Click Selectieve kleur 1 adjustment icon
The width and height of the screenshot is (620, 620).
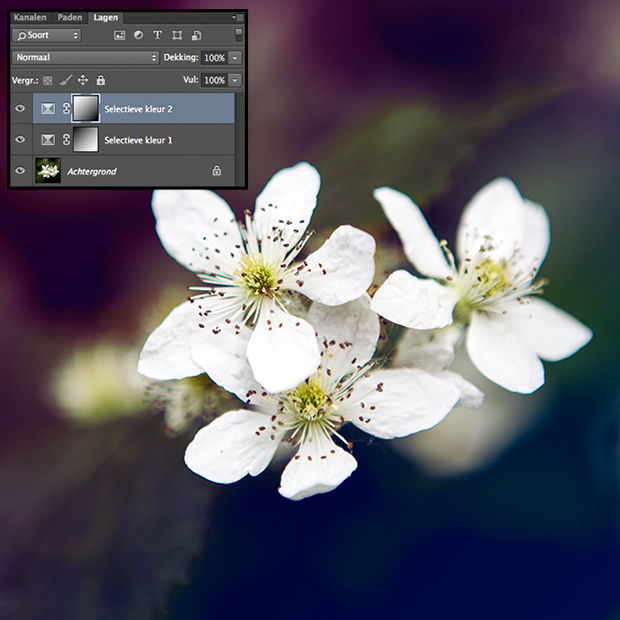point(48,140)
